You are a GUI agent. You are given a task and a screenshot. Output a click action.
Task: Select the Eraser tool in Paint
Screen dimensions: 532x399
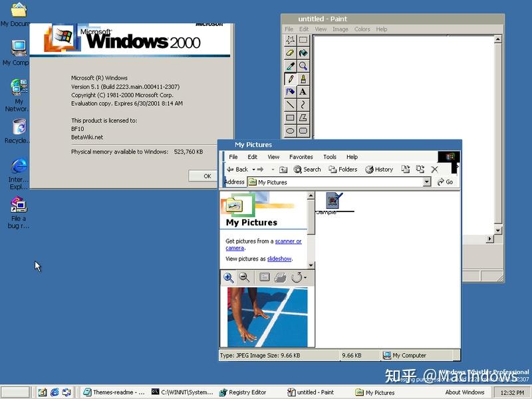tap(291, 54)
